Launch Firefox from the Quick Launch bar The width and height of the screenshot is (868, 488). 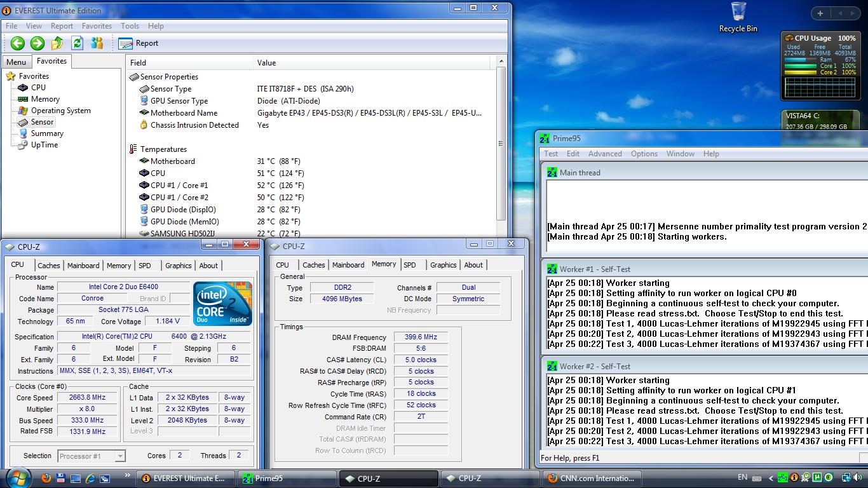pyautogui.click(x=45, y=478)
